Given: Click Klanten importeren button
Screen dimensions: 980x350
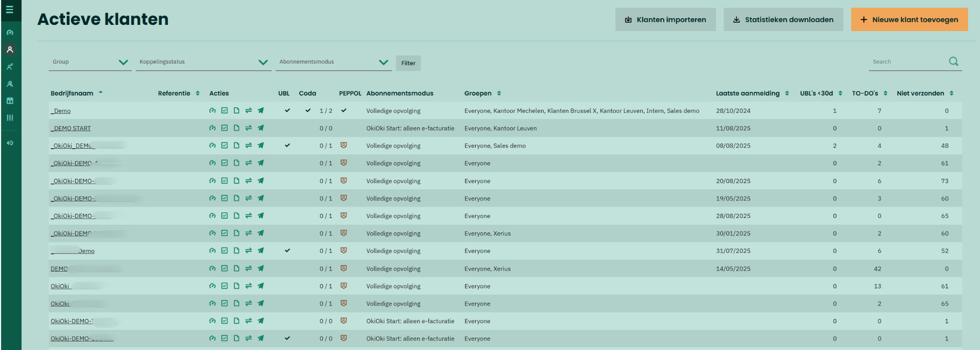Looking at the screenshot, I should pyautogui.click(x=665, y=20).
